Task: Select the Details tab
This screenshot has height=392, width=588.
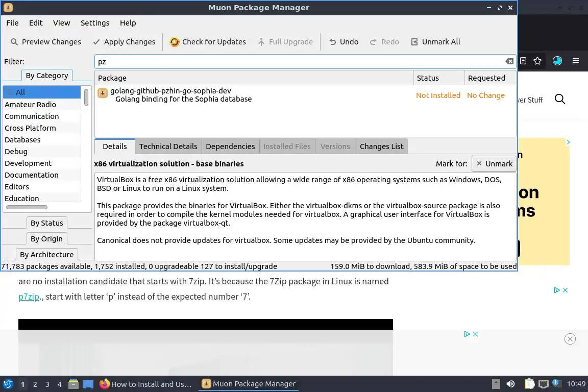Action: pyautogui.click(x=115, y=146)
